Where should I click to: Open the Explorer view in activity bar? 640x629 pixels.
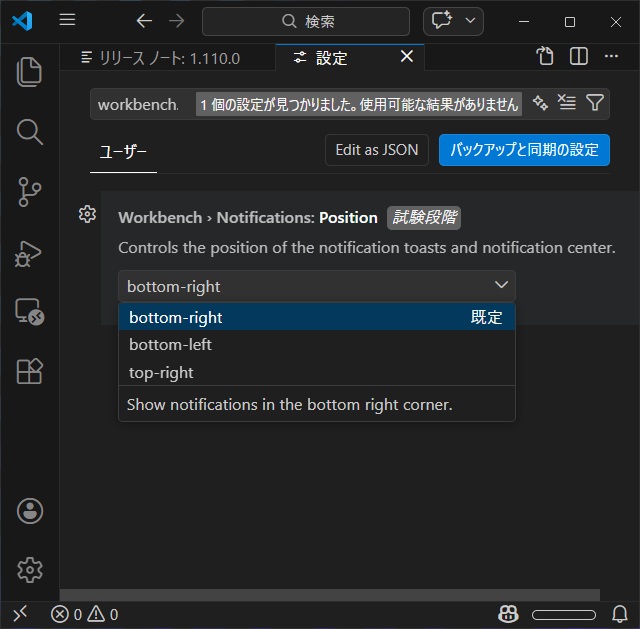tap(30, 72)
